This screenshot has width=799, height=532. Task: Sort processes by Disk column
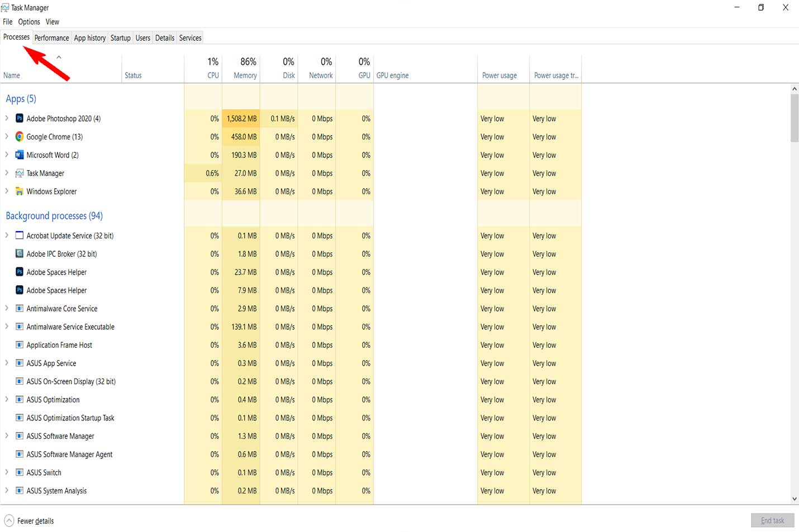[x=279, y=69]
